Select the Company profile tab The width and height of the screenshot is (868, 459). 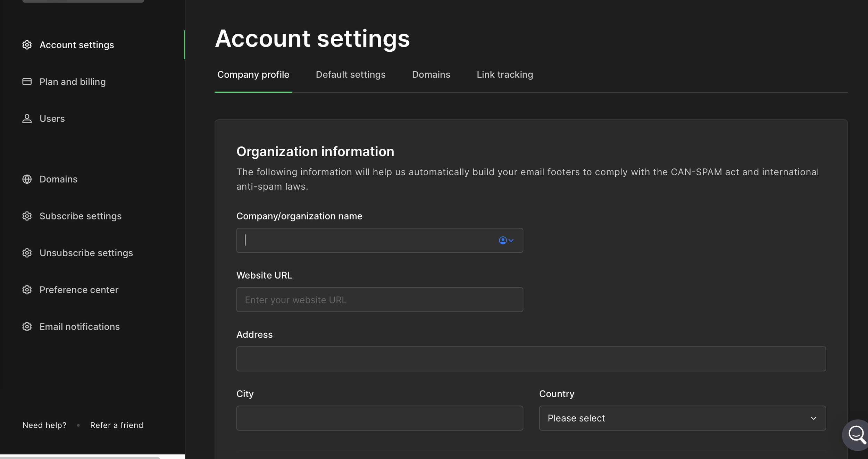point(253,75)
